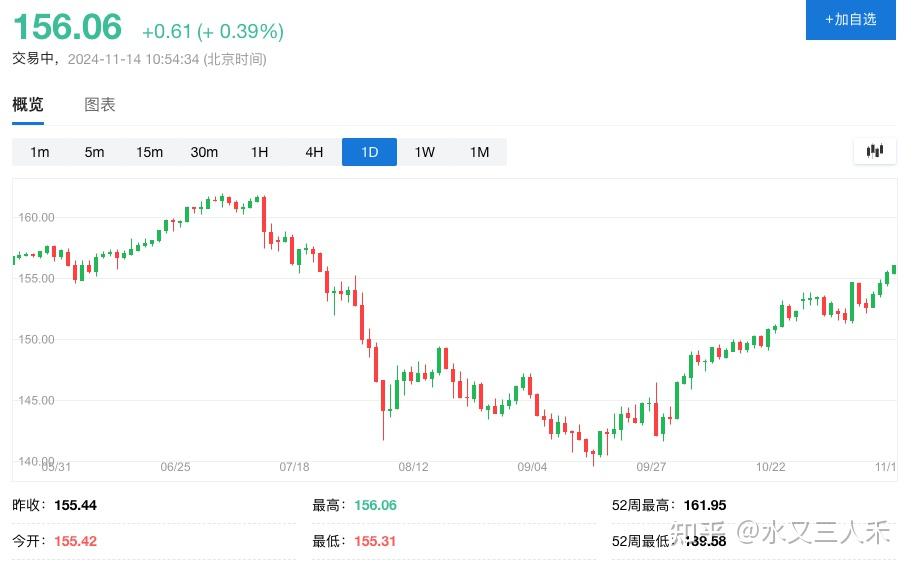Image resolution: width=913 pixels, height=569 pixels.
Task: Click the change value +0.61 (+ 0.39%)
Action: 213,31
